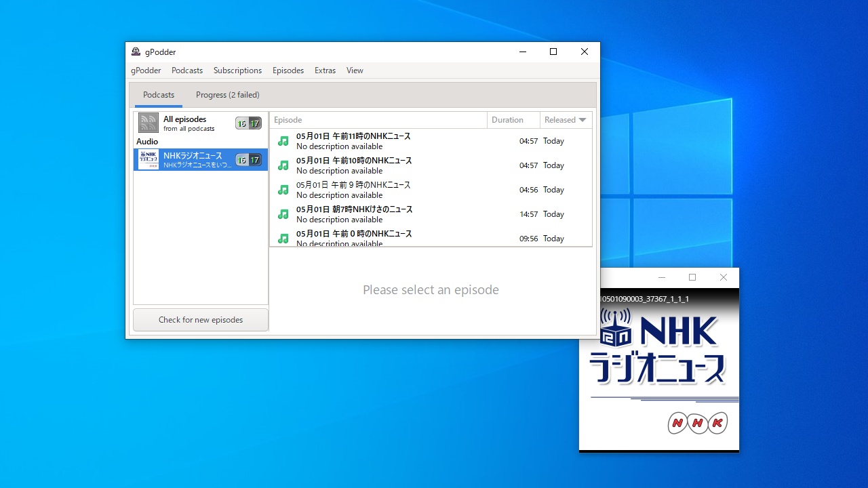
Task: Switch to Progress (2 failed) tab
Action: [x=228, y=95]
